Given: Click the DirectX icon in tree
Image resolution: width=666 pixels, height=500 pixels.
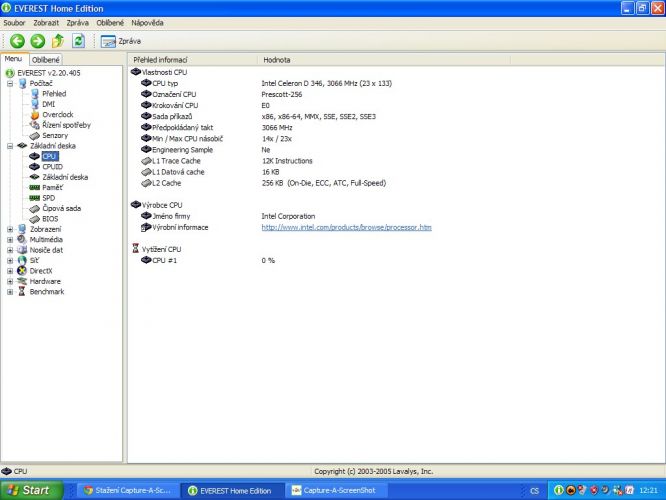Looking at the screenshot, I should coord(22,271).
